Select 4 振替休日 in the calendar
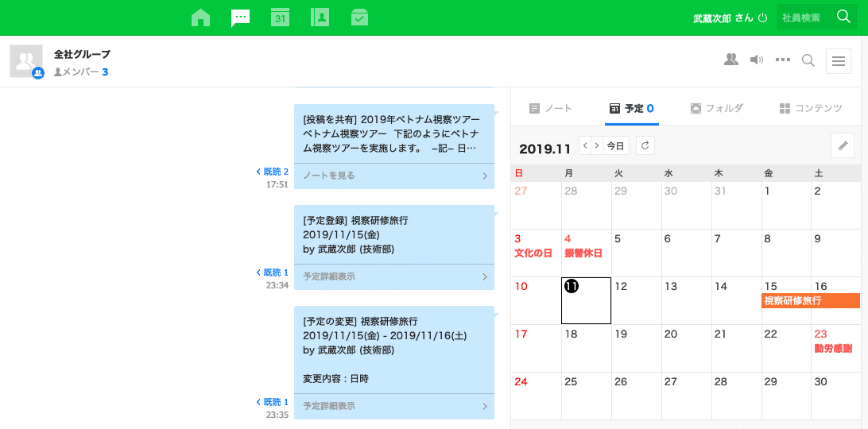 [x=587, y=253]
